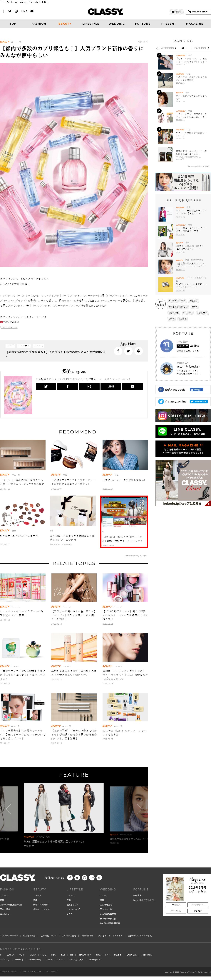
Task: Open the footer Facebook round icon
Action: (70, 878)
